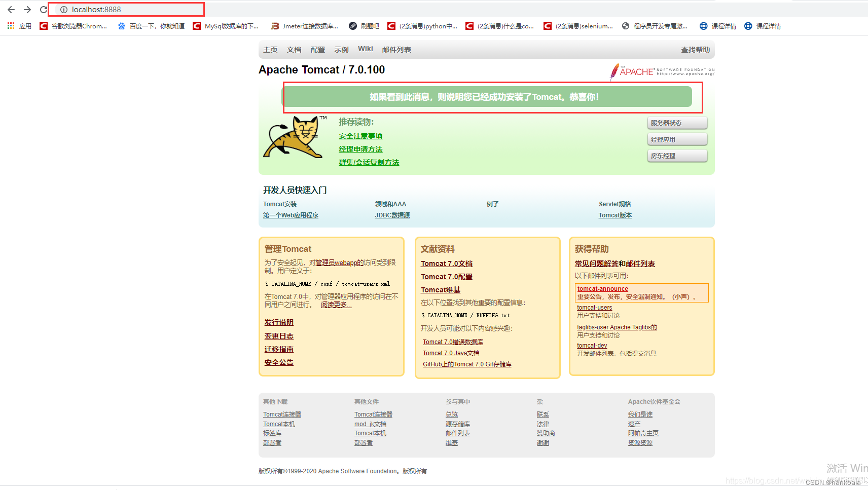Screen dimensions: 868x490
Task: Open the MySql数据库 bookmark
Action: (226, 26)
